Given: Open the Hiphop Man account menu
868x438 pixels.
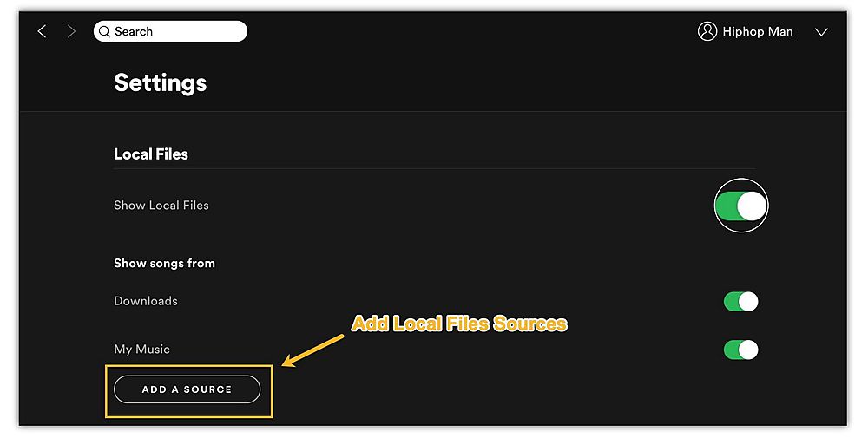Looking at the screenshot, I should click(758, 32).
